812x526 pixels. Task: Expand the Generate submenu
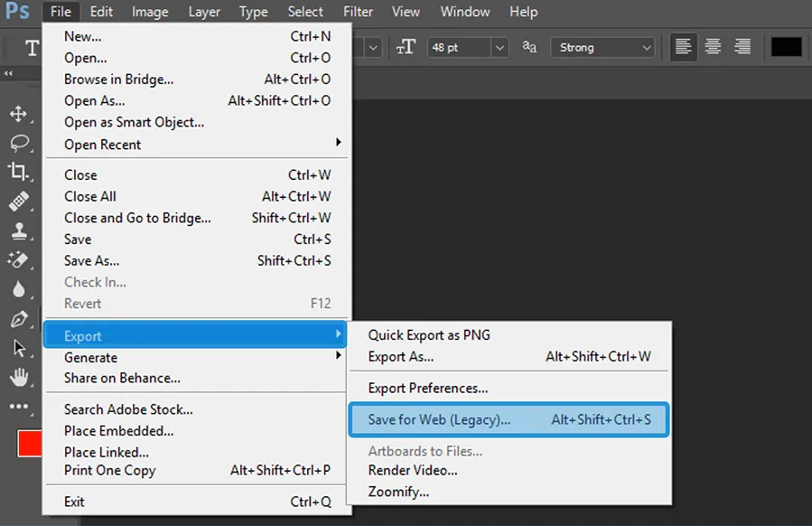pyautogui.click(x=195, y=358)
